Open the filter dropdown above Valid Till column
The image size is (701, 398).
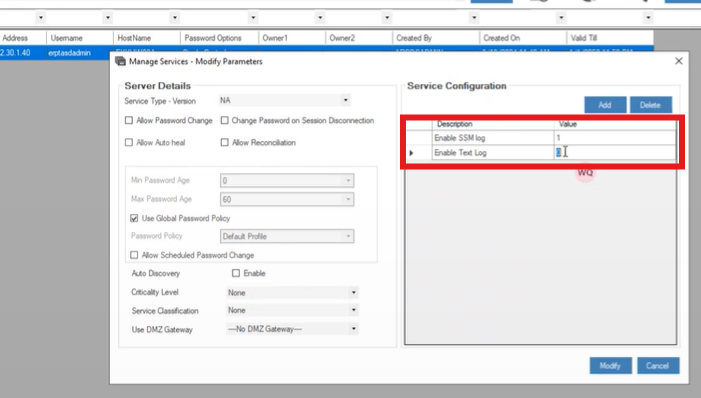click(648, 17)
